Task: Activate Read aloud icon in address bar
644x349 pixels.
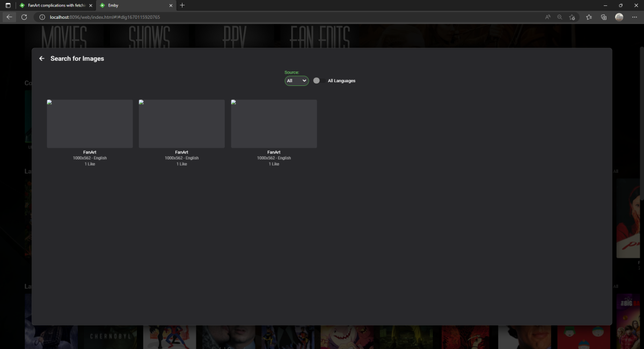Action: click(548, 17)
